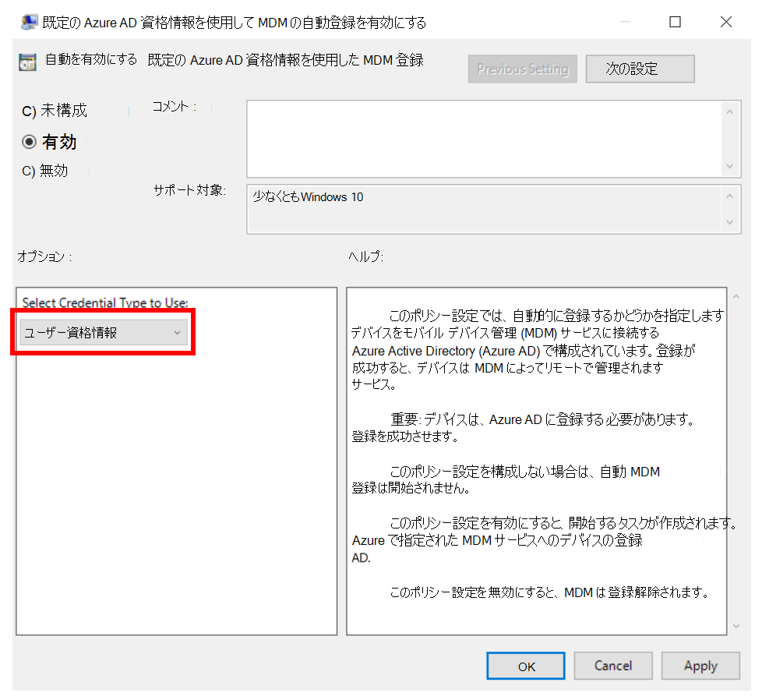
Task: Click the 少なくとも Windows 10 supported text
Action: click(x=308, y=197)
